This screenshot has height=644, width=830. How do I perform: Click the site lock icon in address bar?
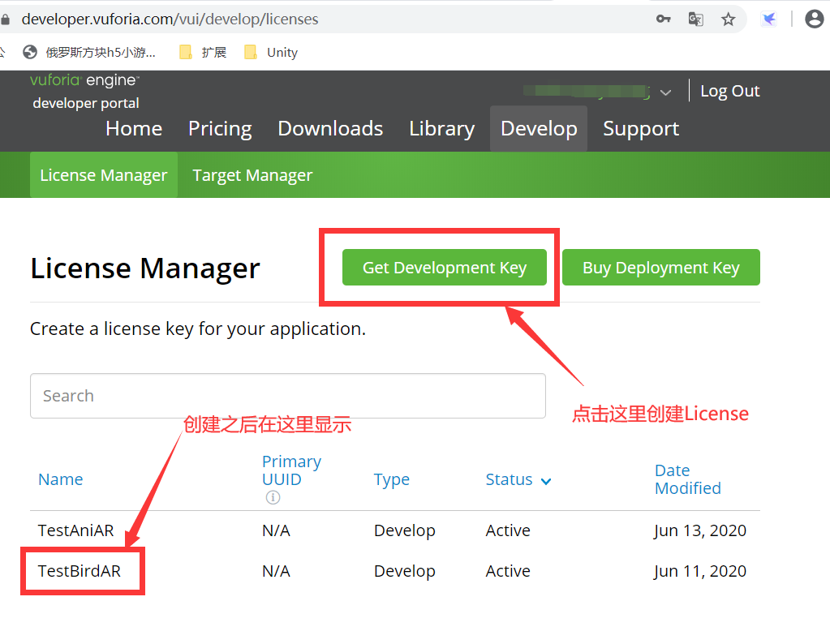click(6, 19)
